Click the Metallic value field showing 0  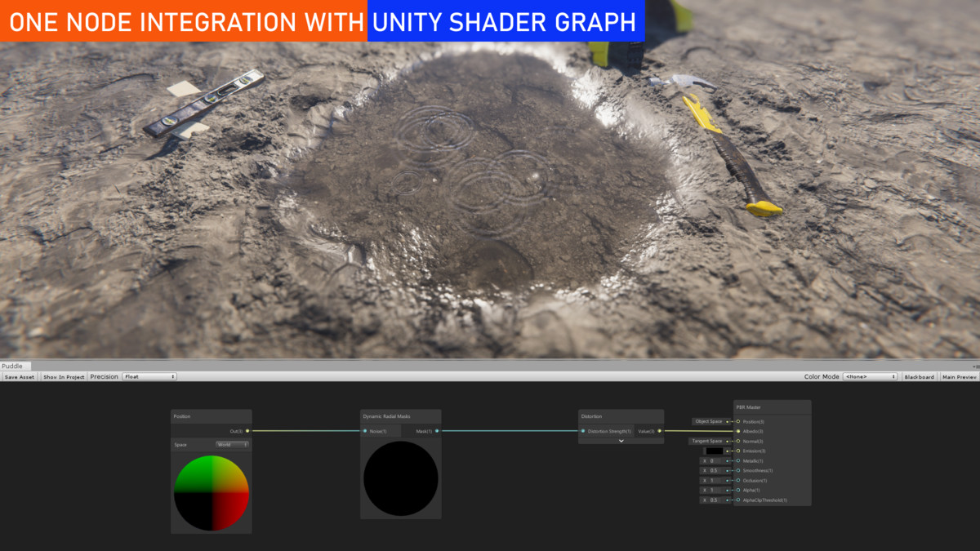point(715,460)
